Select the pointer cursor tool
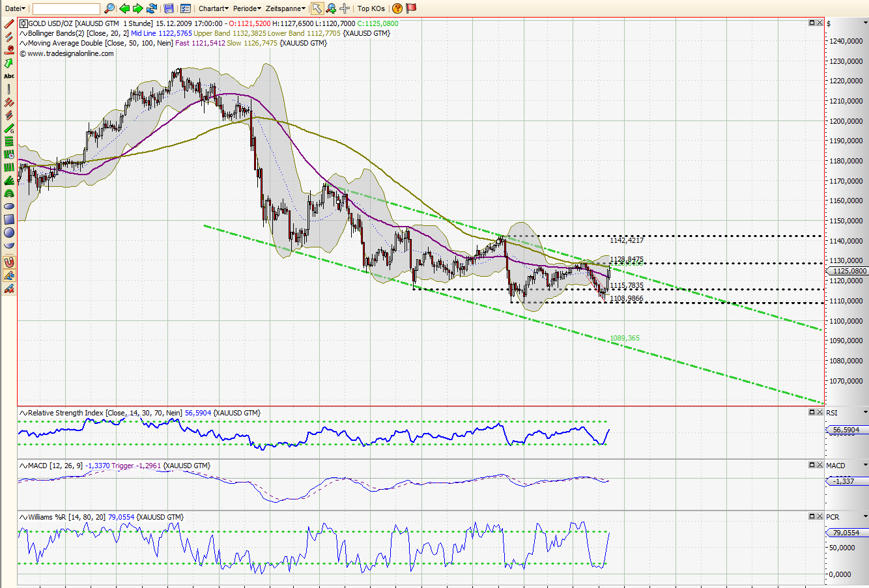This screenshot has height=588, width=869. coord(317,8)
